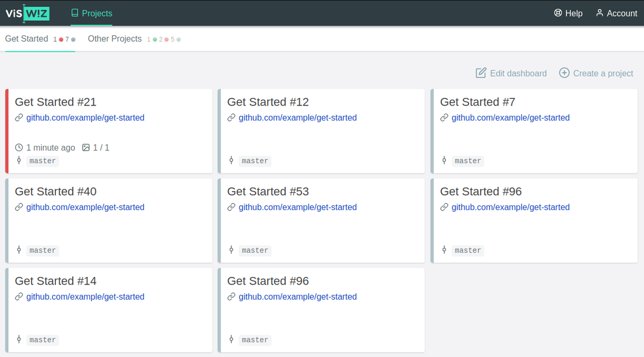This screenshot has height=357, width=644.
Task: Click the VisWiz logo
Action: [x=27, y=13]
